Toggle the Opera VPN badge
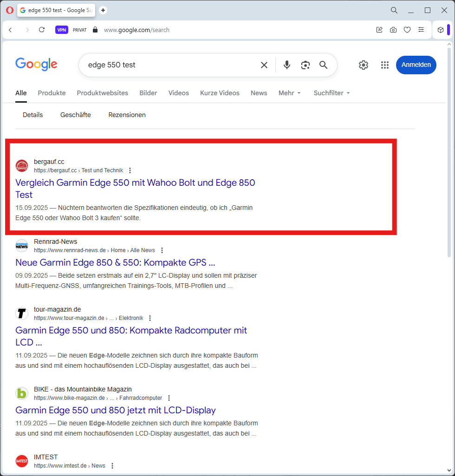Viewport: 455px width, 476px height. pos(62,30)
